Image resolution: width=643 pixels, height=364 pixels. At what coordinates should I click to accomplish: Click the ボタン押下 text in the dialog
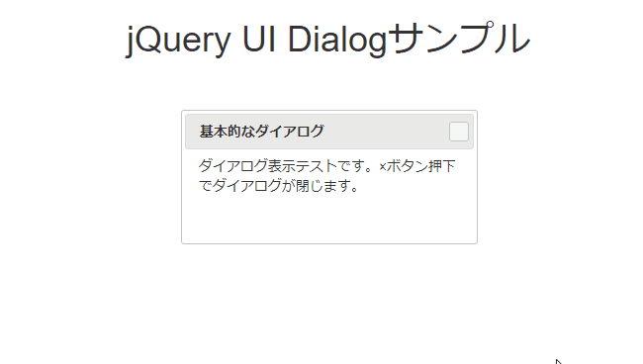coord(420,166)
